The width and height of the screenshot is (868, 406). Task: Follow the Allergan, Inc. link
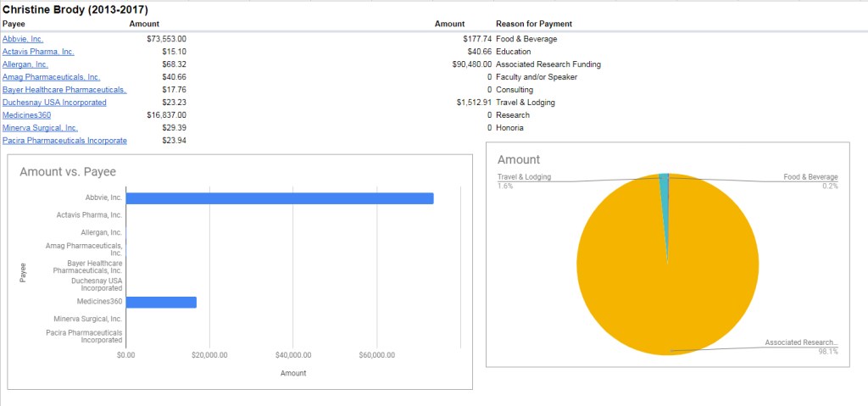25,64
